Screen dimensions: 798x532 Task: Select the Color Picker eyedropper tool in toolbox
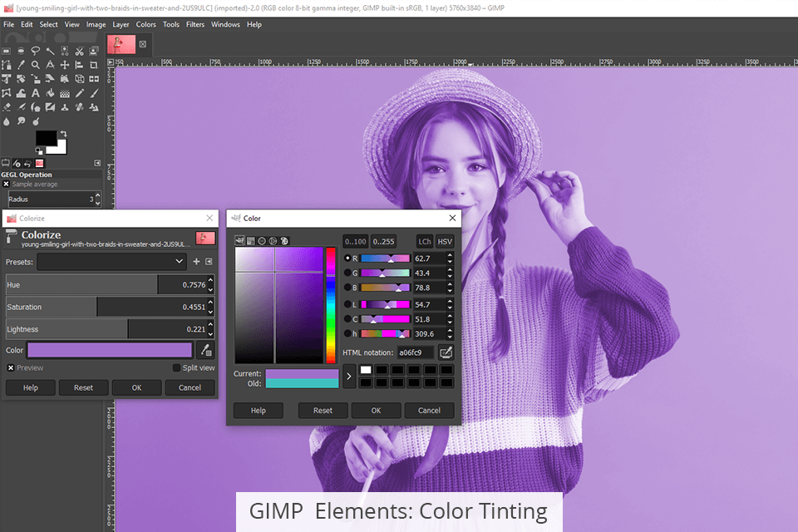21,65
